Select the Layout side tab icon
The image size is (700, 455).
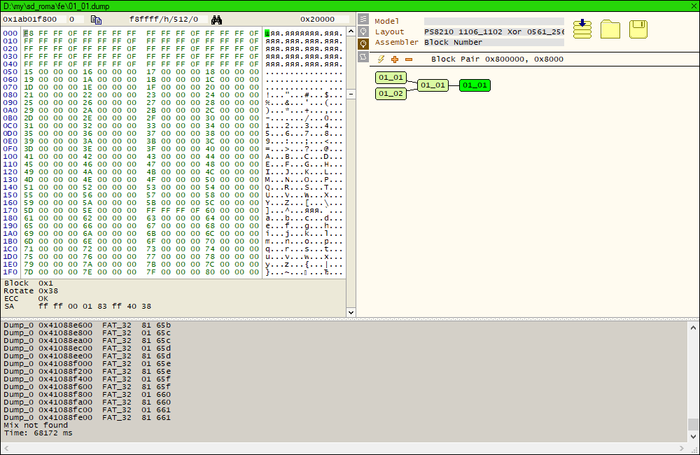(364, 31)
